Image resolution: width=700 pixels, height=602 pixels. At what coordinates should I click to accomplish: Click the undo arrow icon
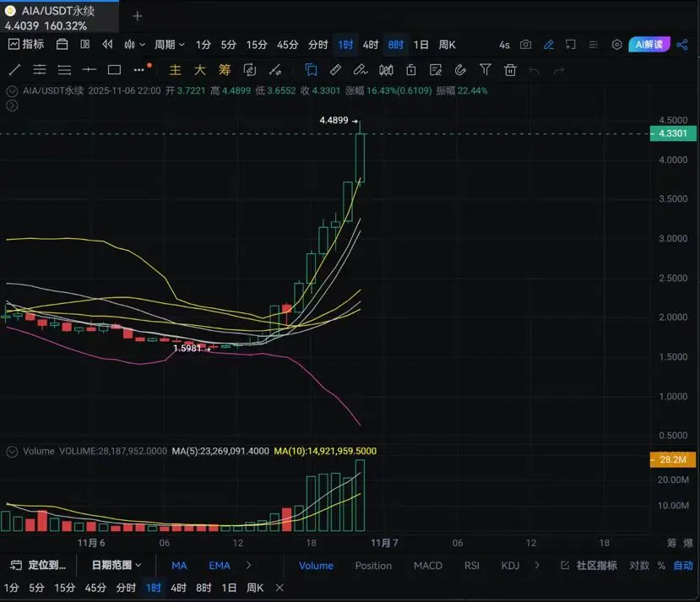[x=534, y=71]
